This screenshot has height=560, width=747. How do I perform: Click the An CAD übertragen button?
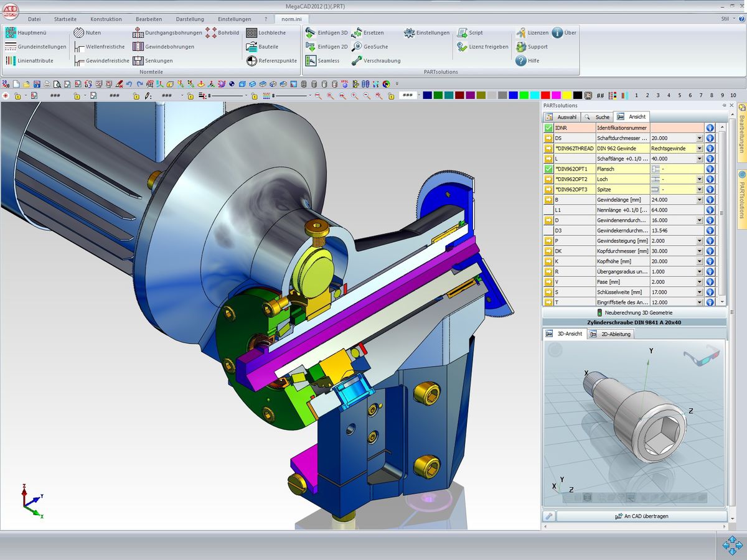click(x=641, y=516)
